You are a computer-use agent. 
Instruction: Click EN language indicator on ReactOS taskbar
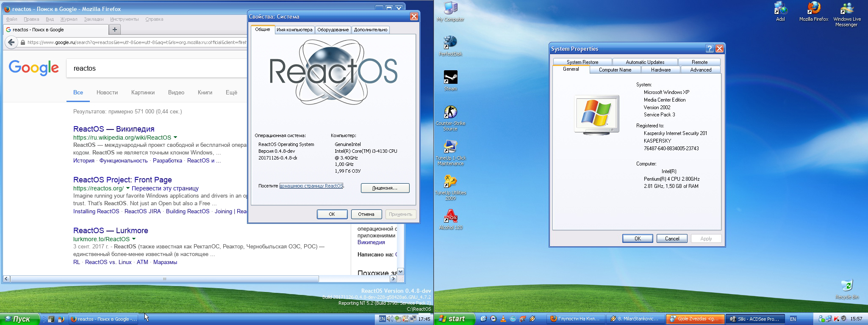click(382, 319)
